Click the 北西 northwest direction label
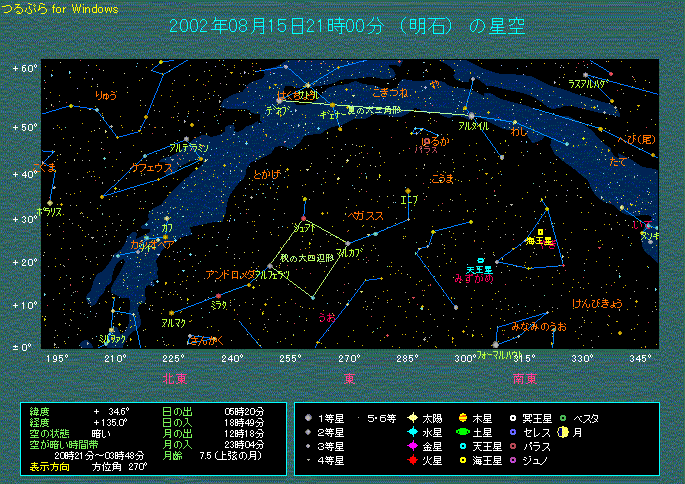685x484 pixels. (x=174, y=378)
